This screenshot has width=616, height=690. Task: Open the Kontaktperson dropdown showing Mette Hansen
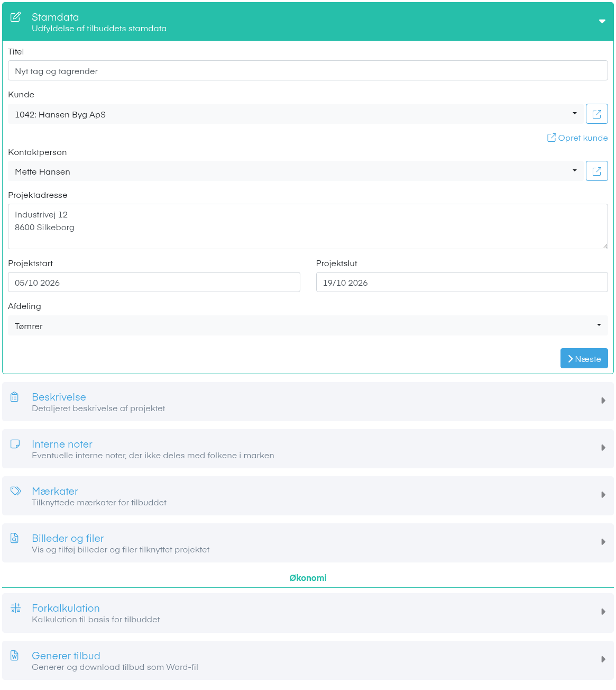pyautogui.click(x=296, y=171)
